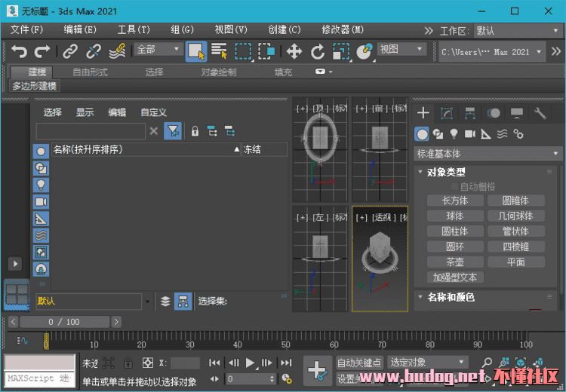Open the 工作区 默认 workspace dropdown
566x392 pixels.
tap(517, 31)
